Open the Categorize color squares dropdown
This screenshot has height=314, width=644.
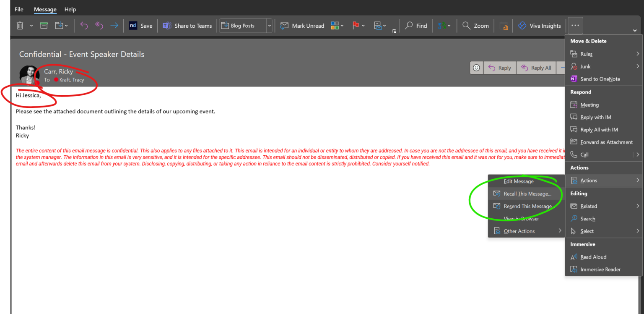tap(337, 26)
